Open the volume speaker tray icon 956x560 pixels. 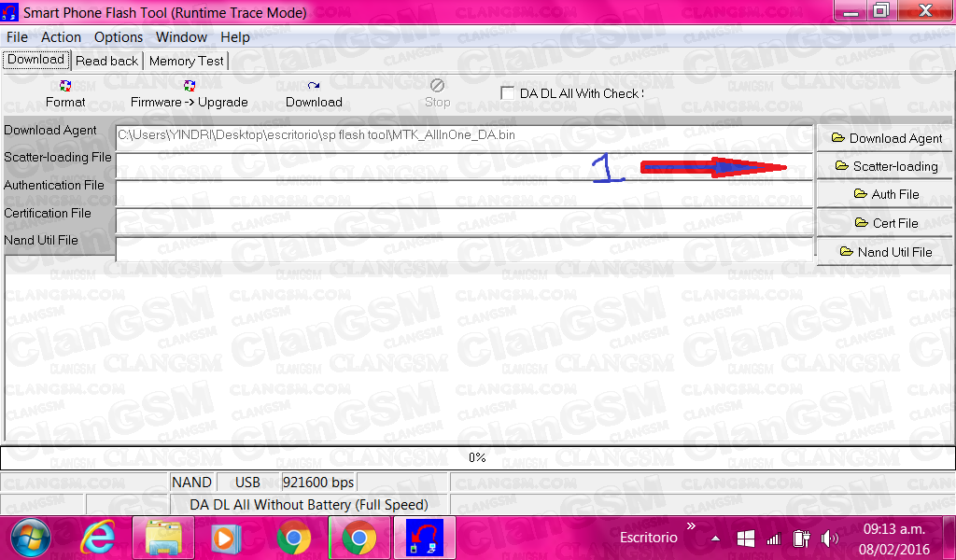(830, 539)
